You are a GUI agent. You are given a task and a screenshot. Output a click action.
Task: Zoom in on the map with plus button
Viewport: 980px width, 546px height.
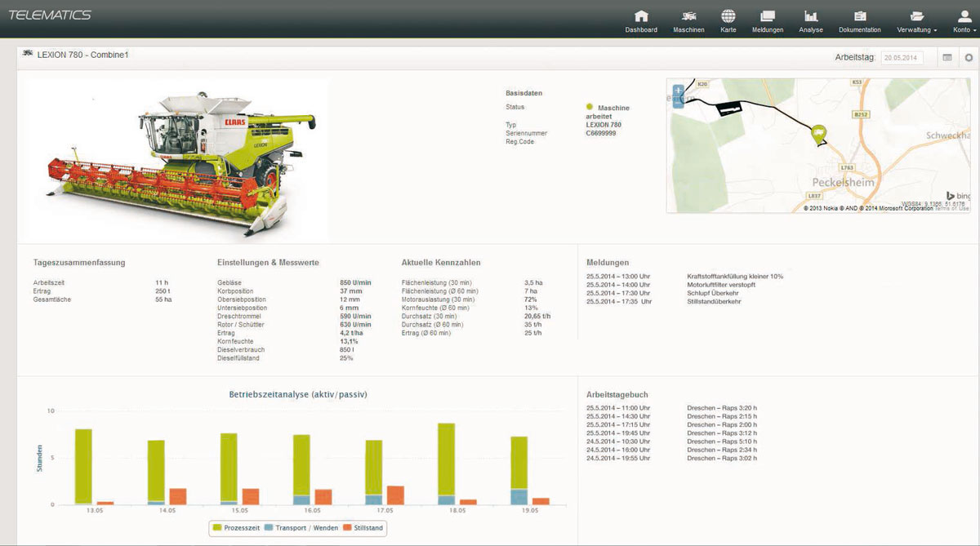click(678, 90)
